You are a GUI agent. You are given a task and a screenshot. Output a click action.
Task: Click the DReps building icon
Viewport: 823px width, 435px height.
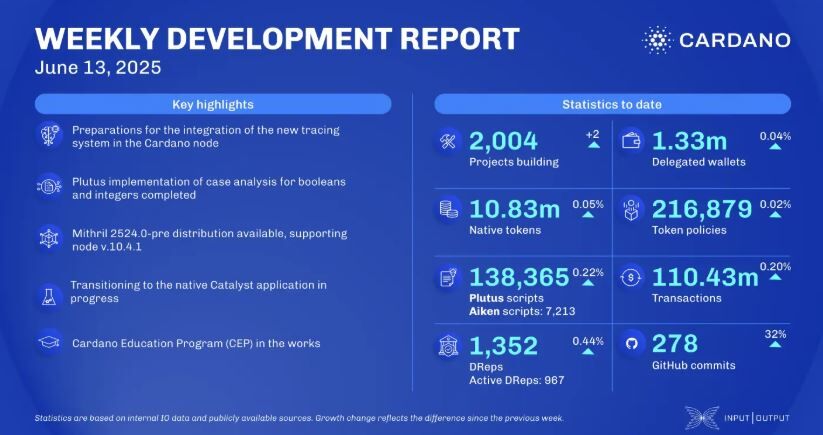(448, 345)
